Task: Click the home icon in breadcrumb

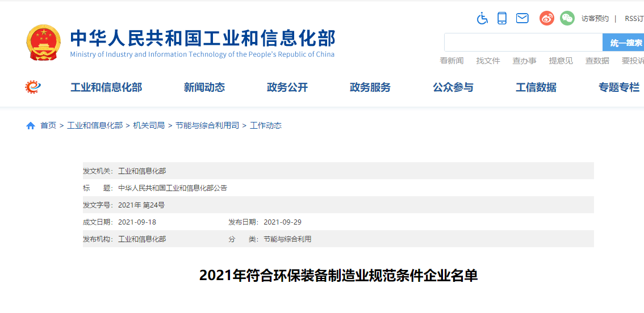Action: click(31, 126)
